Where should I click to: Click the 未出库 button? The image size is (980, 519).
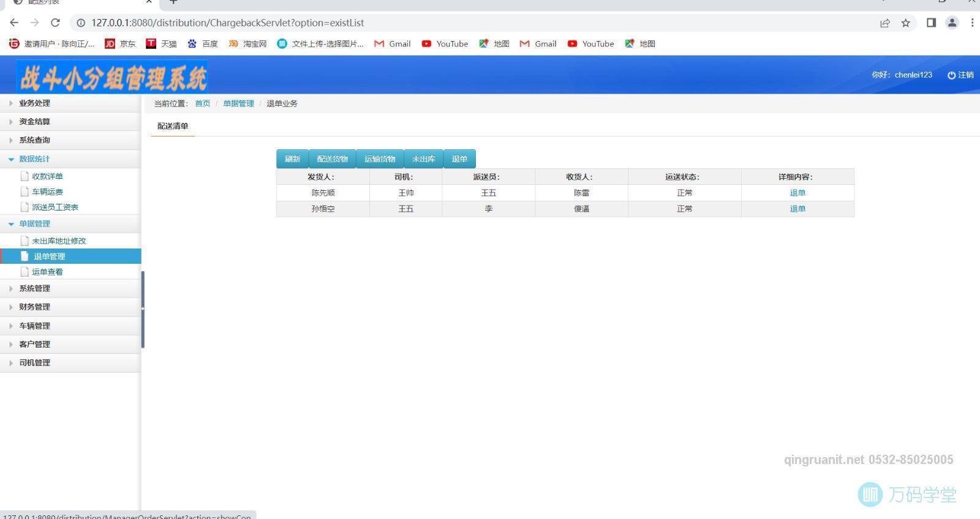pos(423,159)
